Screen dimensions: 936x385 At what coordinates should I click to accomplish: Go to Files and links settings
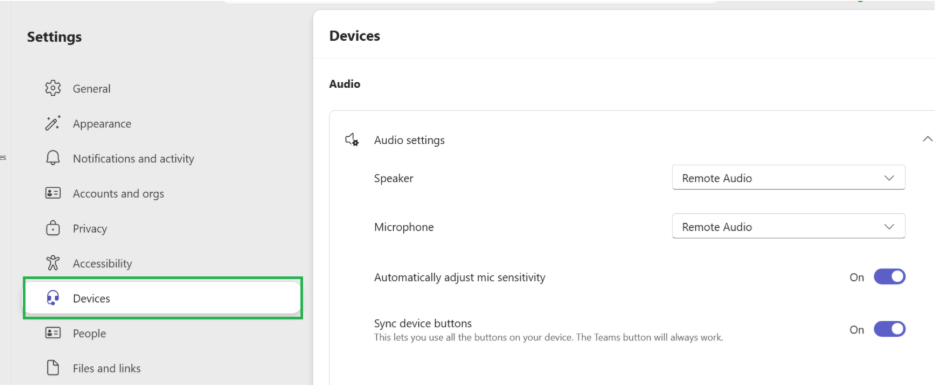pyautogui.click(x=162, y=368)
